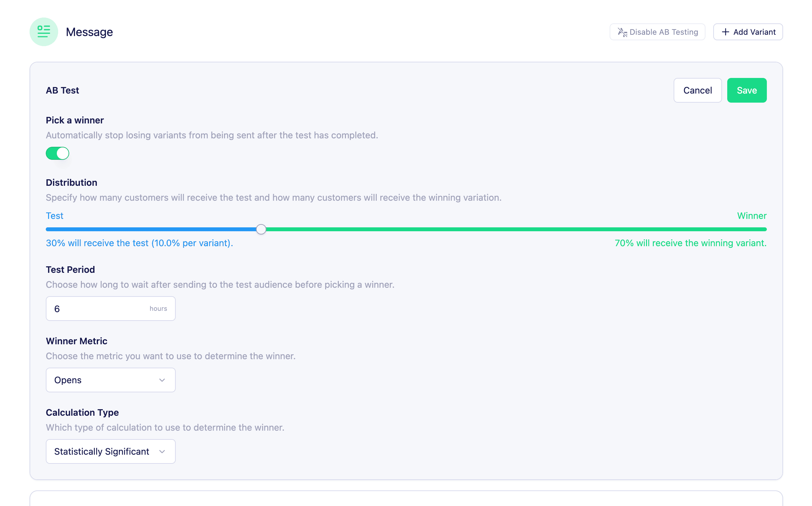Viewport: 812px width, 506px height.
Task: Click the Message heading text
Action: (89, 32)
